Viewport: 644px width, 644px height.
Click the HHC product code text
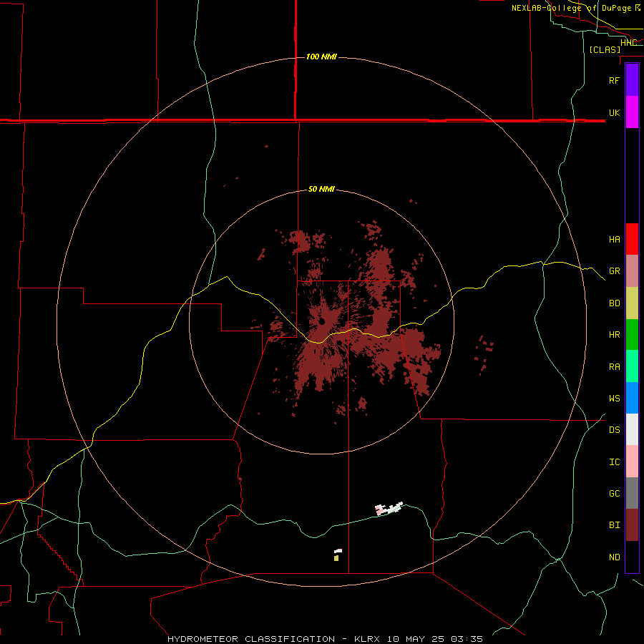628,43
